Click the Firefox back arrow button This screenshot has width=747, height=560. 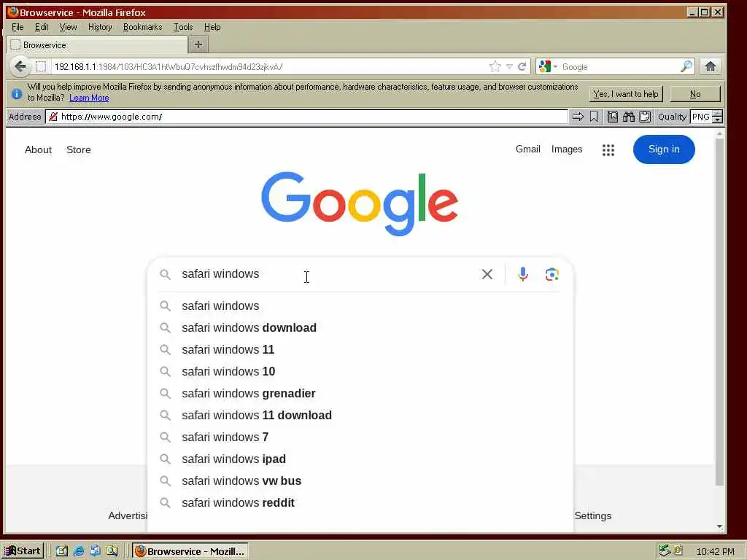pyautogui.click(x=20, y=66)
